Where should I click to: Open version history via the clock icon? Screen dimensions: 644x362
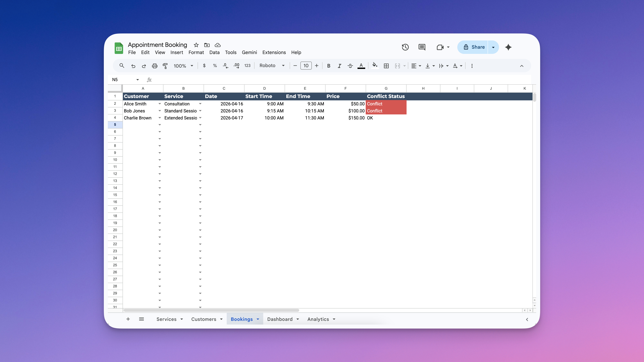(x=405, y=47)
